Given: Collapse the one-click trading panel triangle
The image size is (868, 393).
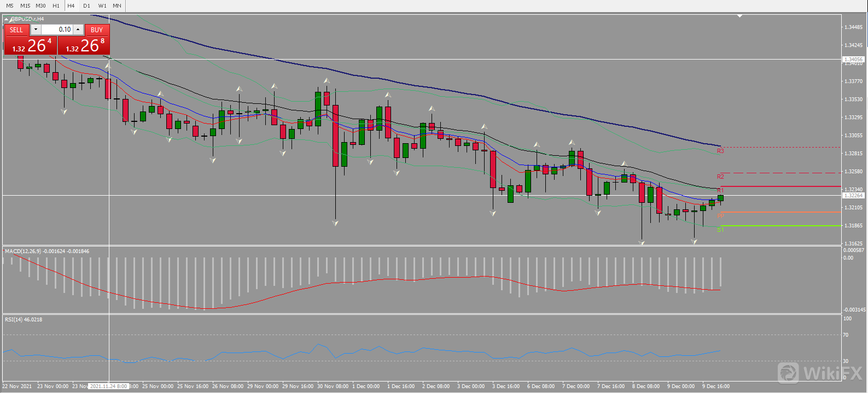Looking at the screenshot, I should pos(7,19).
